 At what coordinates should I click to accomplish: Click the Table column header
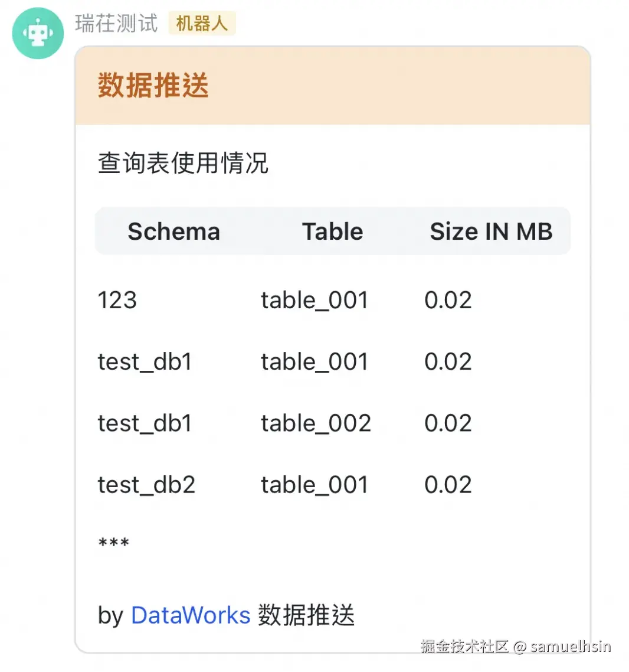pos(332,231)
